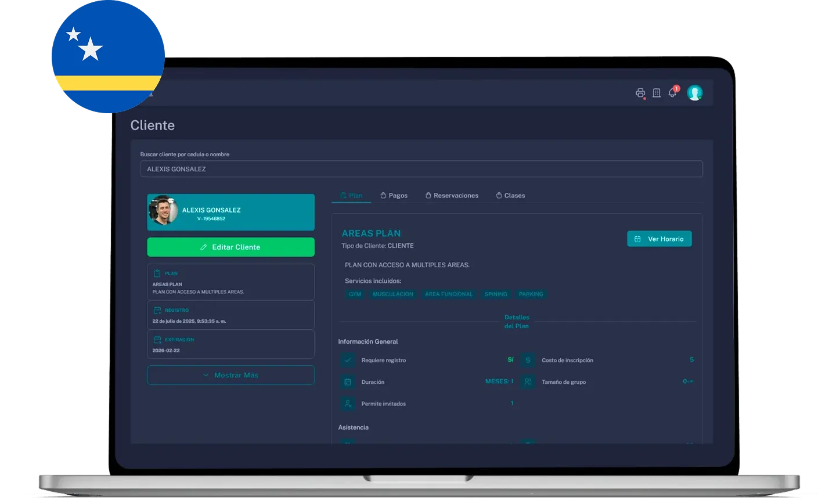Open the building icon in the header
The height and width of the screenshot is (504, 836).
(657, 93)
